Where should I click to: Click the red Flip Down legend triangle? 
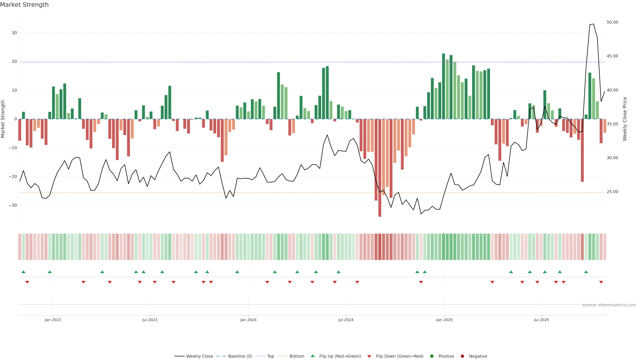click(369, 356)
